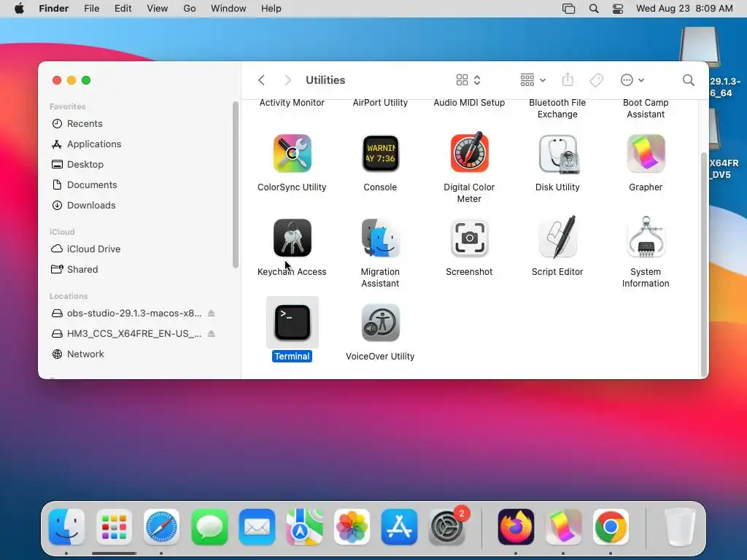
Task: Click the Utilities file list scrollbar
Action: point(704,264)
